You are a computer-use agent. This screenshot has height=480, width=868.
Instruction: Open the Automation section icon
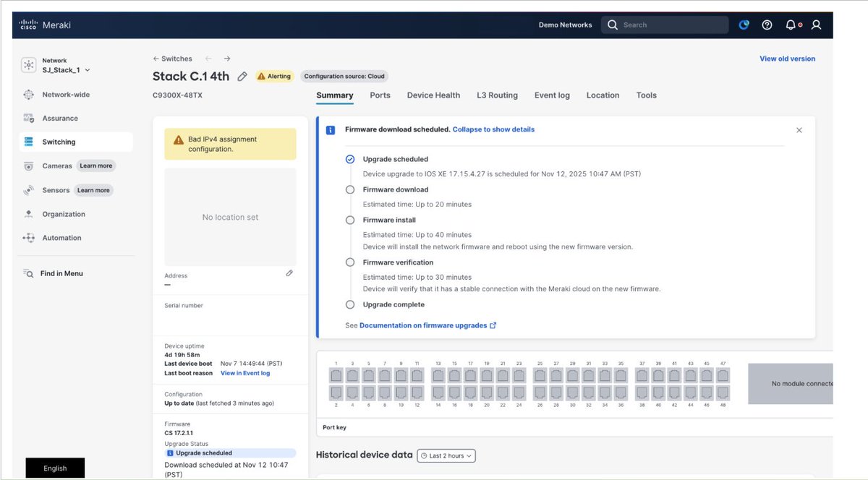point(27,237)
